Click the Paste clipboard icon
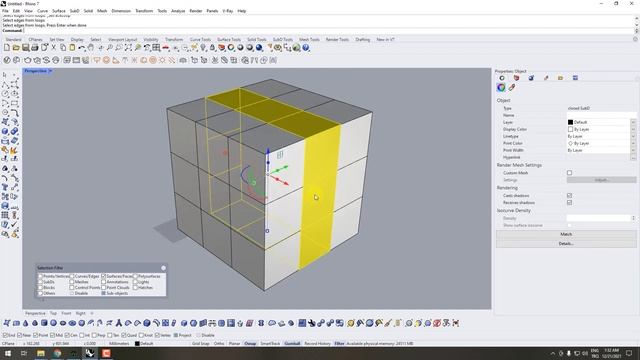This screenshot has height=360, width=640. 72,48
